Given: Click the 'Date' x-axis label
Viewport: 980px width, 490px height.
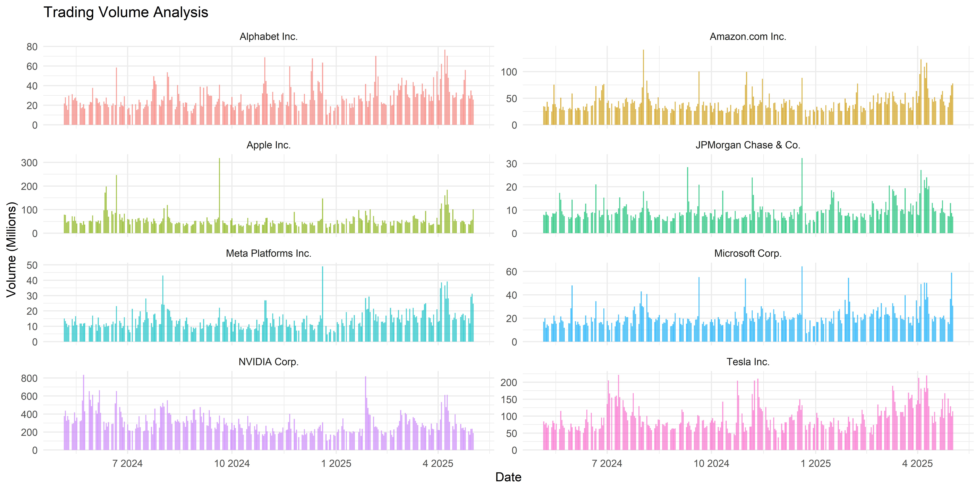Looking at the screenshot, I should point(508,477).
